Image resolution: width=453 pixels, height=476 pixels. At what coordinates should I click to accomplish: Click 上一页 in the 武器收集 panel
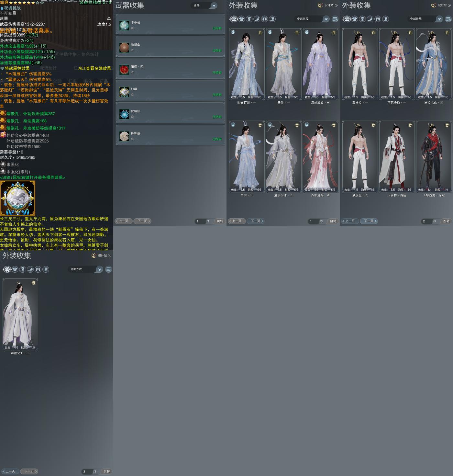pyautogui.click(x=123, y=221)
